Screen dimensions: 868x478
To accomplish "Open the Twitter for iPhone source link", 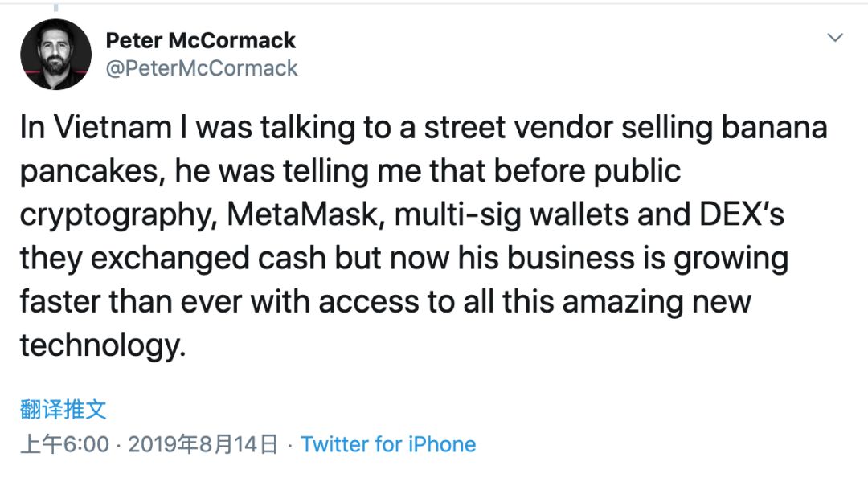I will click(388, 444).
